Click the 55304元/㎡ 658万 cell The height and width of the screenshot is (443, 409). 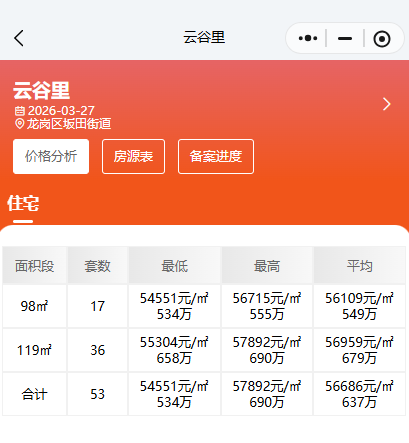(x=175, y=350)
